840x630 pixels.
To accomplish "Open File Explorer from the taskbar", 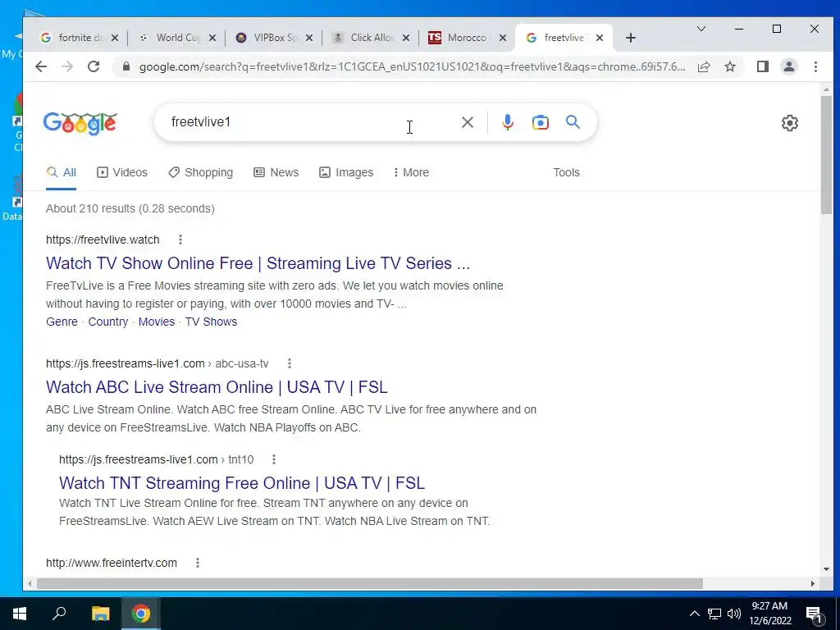I will click(x=100, y=614).
